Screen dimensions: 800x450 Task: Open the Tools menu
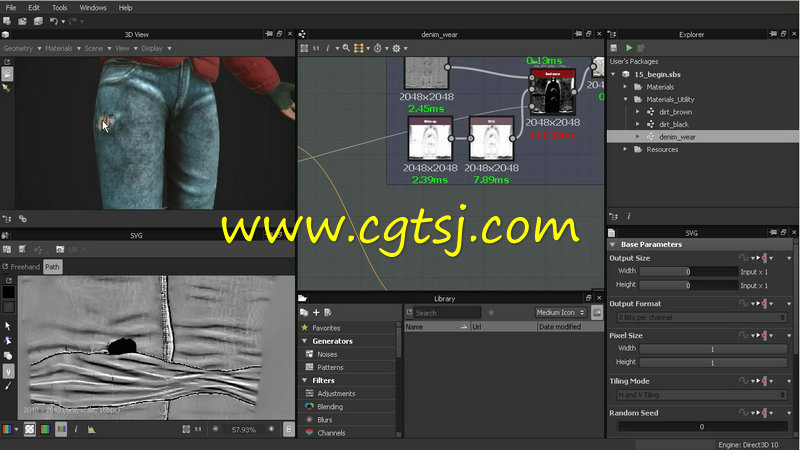coord(60,8)
